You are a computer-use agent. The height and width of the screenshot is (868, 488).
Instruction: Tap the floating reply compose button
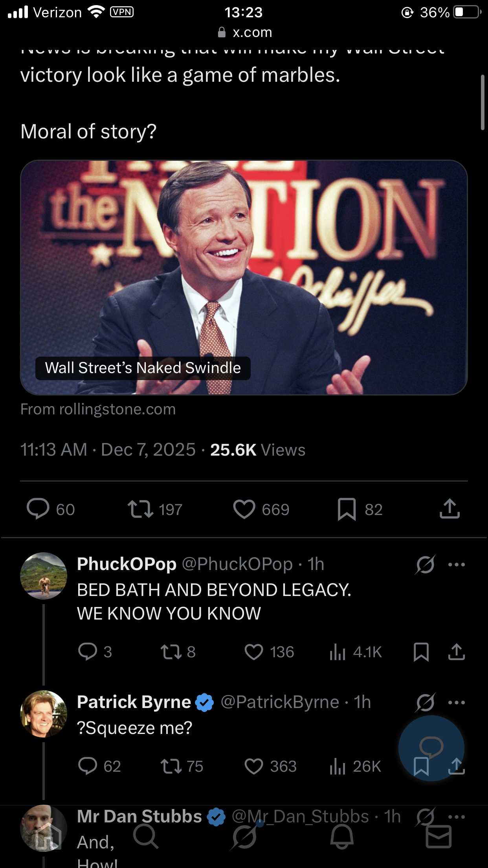(431, 748)
